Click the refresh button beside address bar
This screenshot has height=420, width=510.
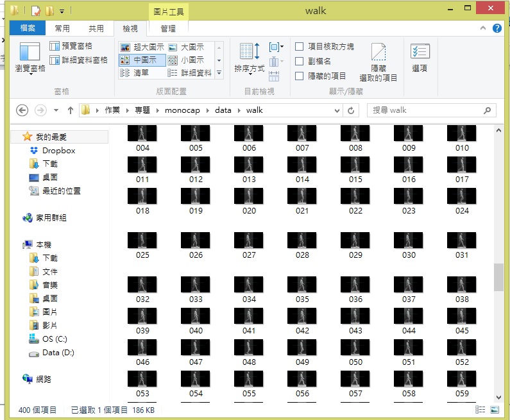[351, 110]
